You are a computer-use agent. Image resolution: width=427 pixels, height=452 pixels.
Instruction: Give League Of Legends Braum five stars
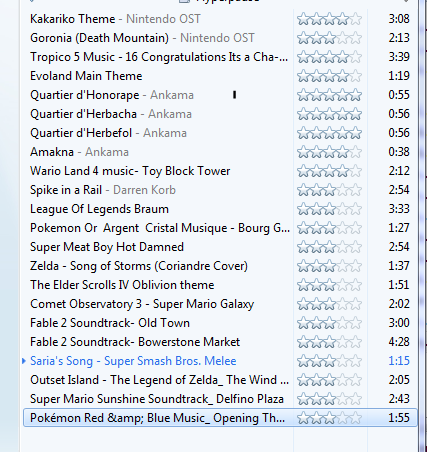pyautogui.click(x=356, y=209)
